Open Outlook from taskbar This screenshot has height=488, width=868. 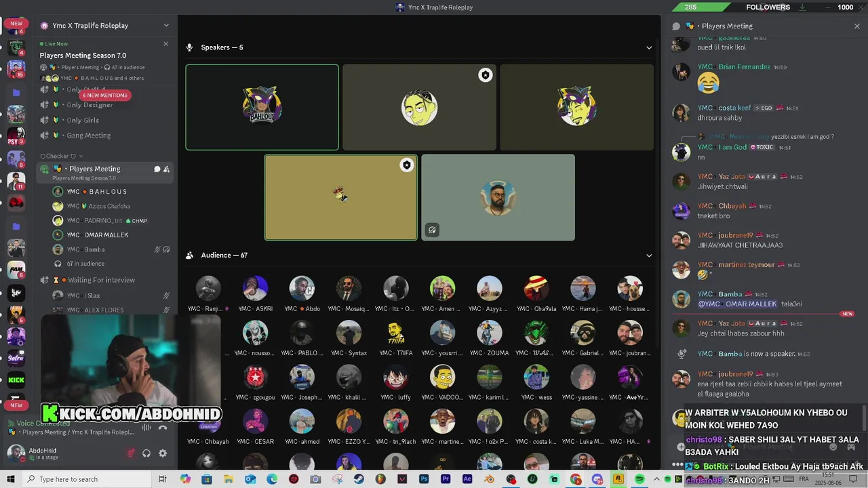(x=250, y=479)
